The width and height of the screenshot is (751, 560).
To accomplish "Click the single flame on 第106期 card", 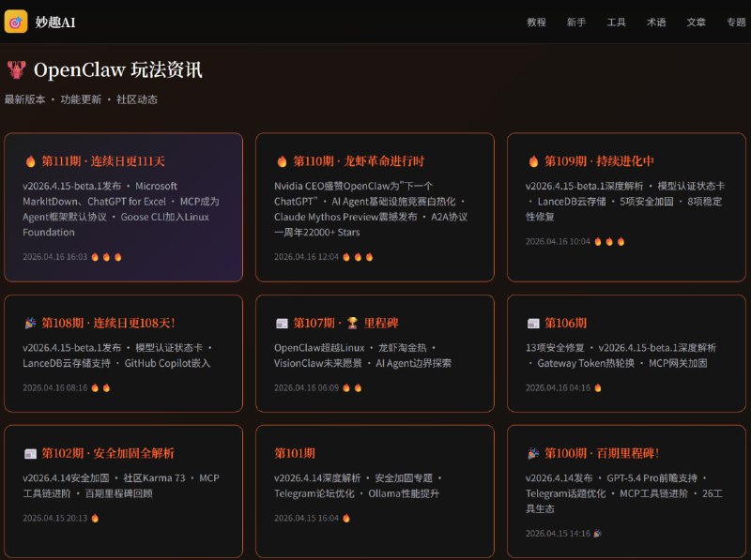I will click(598, 388).
